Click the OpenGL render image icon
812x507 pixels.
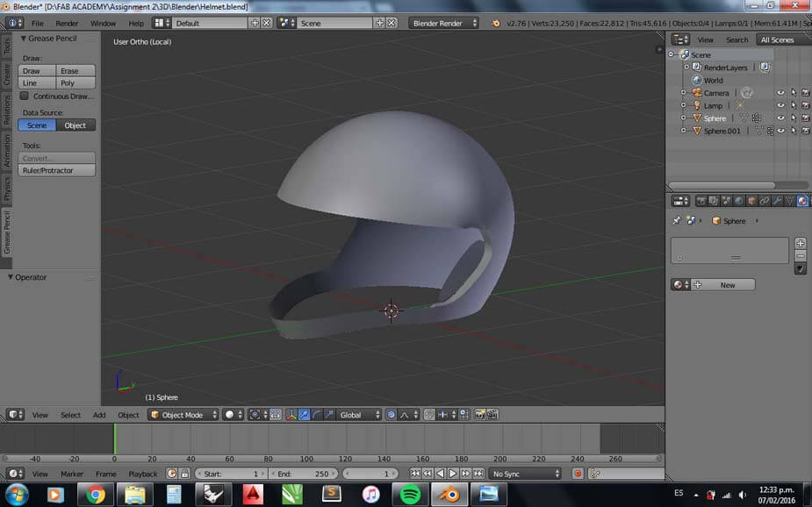click(480, 415)
